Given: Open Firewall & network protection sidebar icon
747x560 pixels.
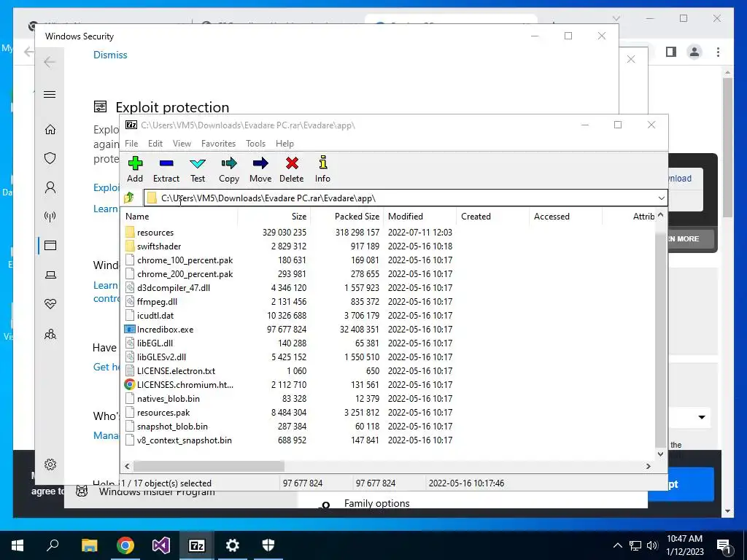Looking at the screenshot, I should click(x=50, y=217).
